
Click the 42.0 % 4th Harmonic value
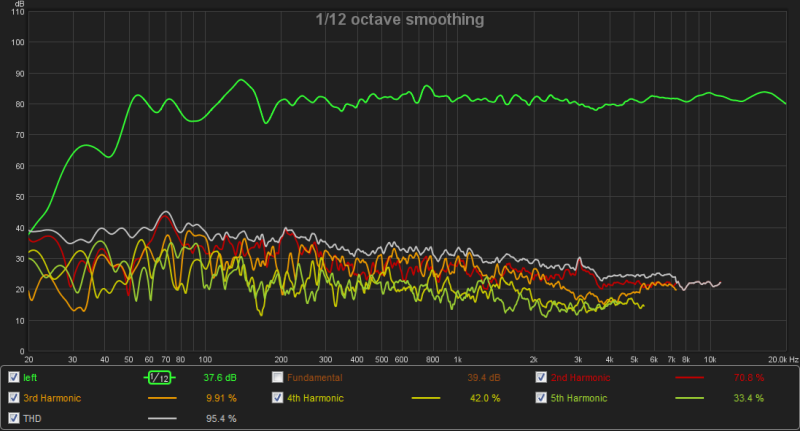tap(485, 398)
